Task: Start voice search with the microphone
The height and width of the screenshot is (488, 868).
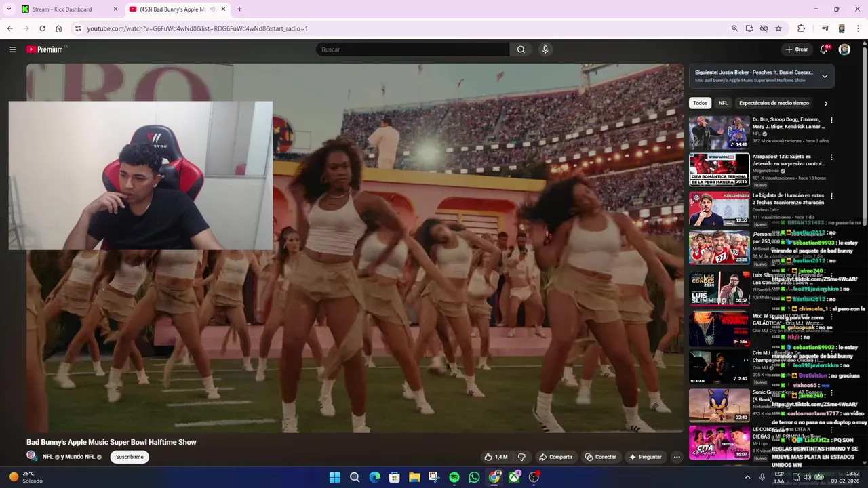Action: (x=545, y=49)
